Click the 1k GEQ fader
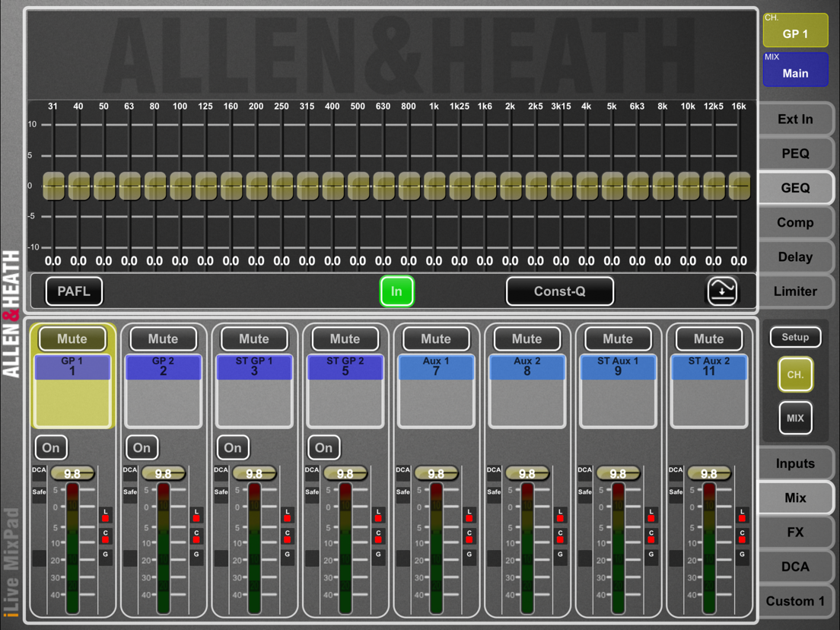Screen dimensions: 840x630 coord(434,186)
